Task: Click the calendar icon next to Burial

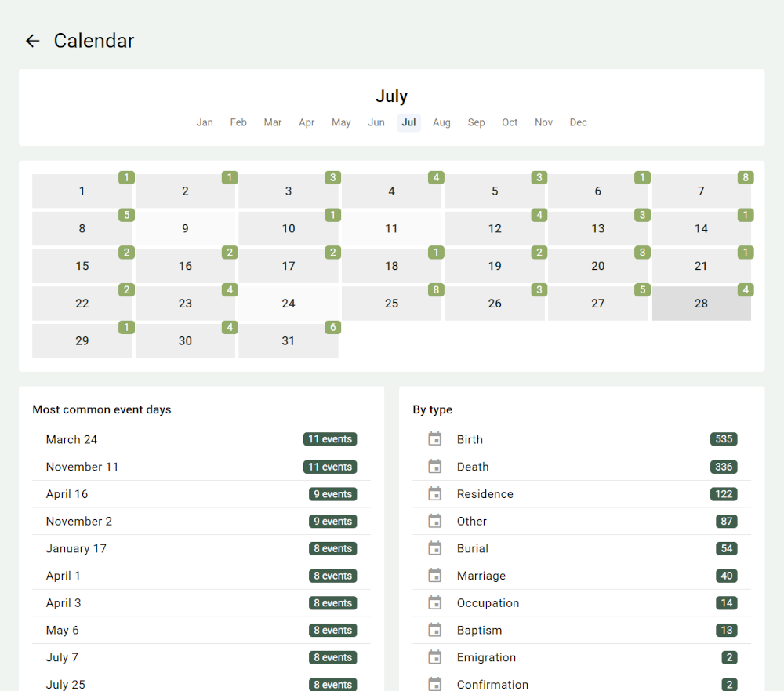Action: coord(435,548)
